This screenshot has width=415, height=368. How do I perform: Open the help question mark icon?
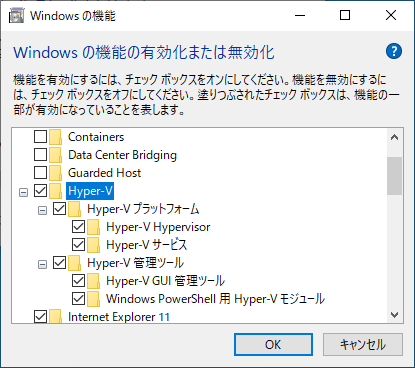[x=394, y=51]
